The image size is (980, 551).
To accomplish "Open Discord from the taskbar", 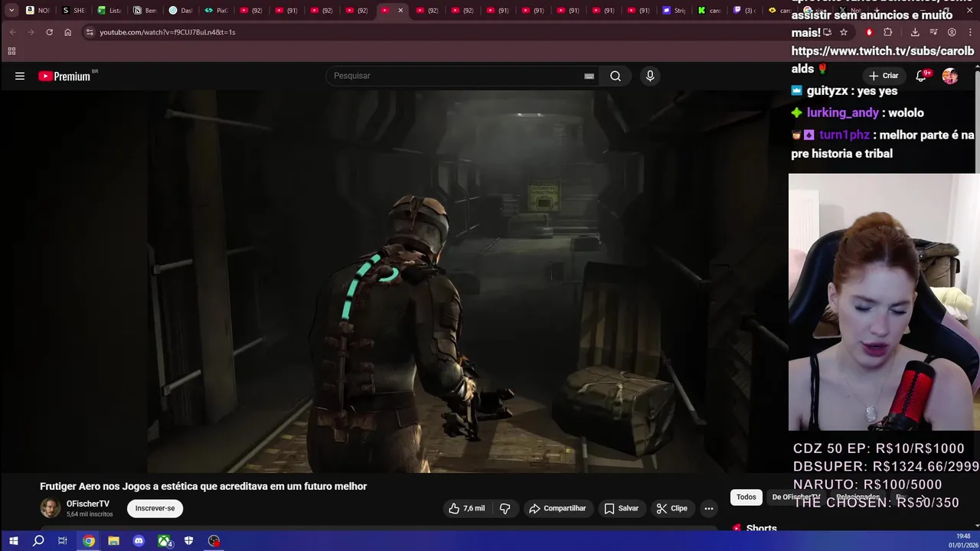I will (139, 541).
